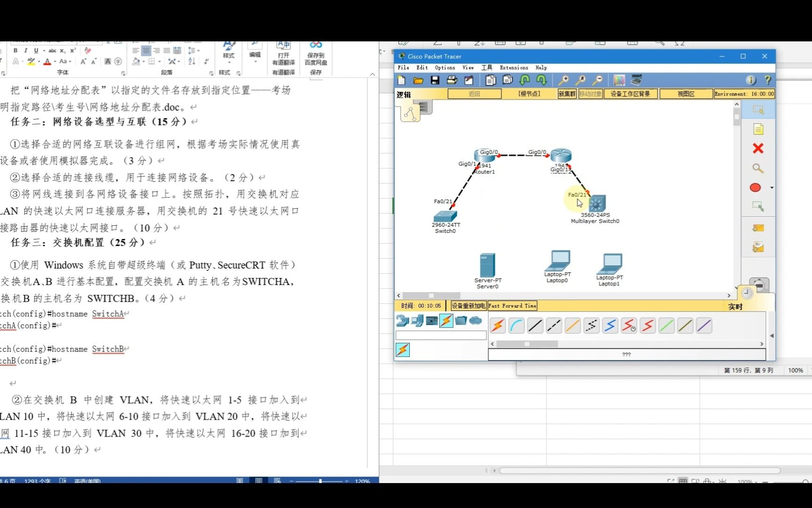Click the Save icon in Packet Tracer toolbar
812x508 pixels.
point(435,80)
